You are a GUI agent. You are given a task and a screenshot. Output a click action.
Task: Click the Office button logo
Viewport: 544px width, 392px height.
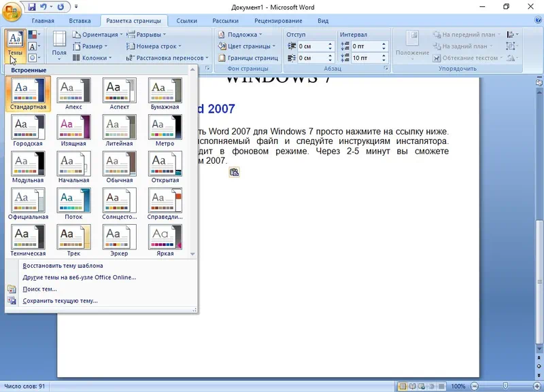pos(12,12)
